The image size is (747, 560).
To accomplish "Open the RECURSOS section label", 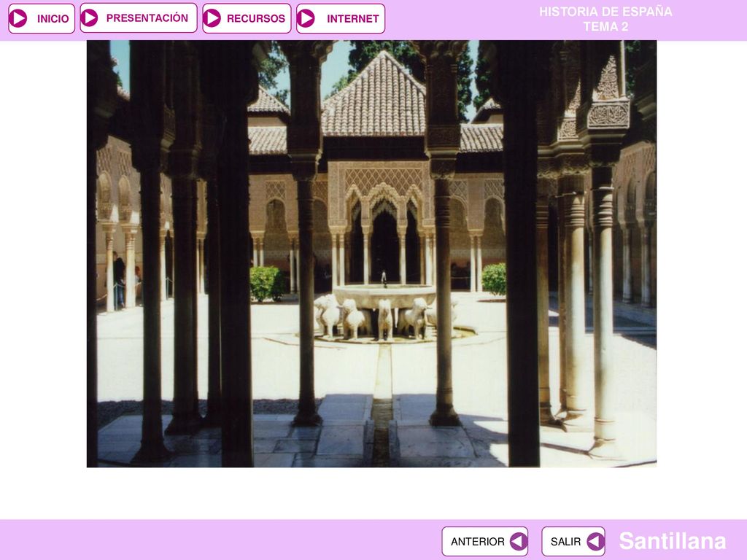I will [256, 18].
